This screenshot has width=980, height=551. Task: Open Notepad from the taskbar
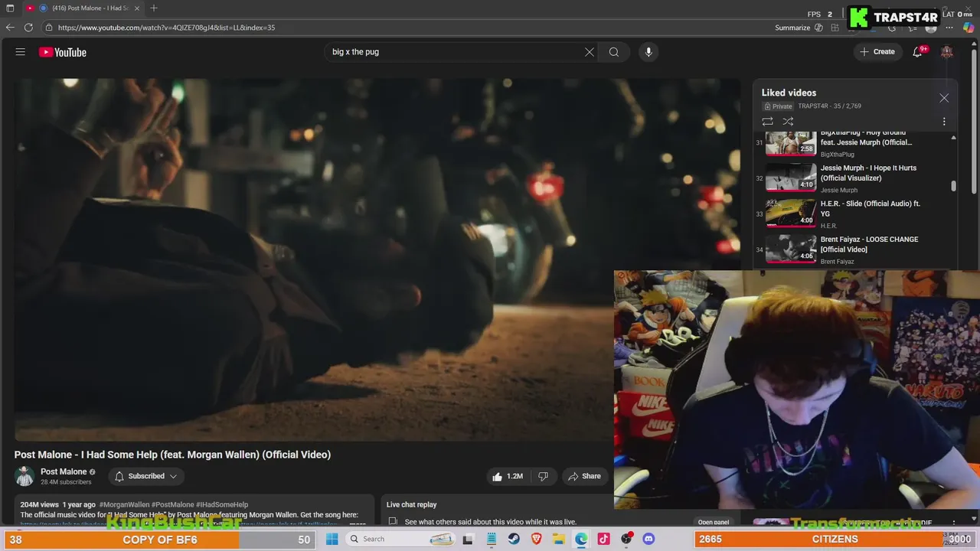(492, 539)
